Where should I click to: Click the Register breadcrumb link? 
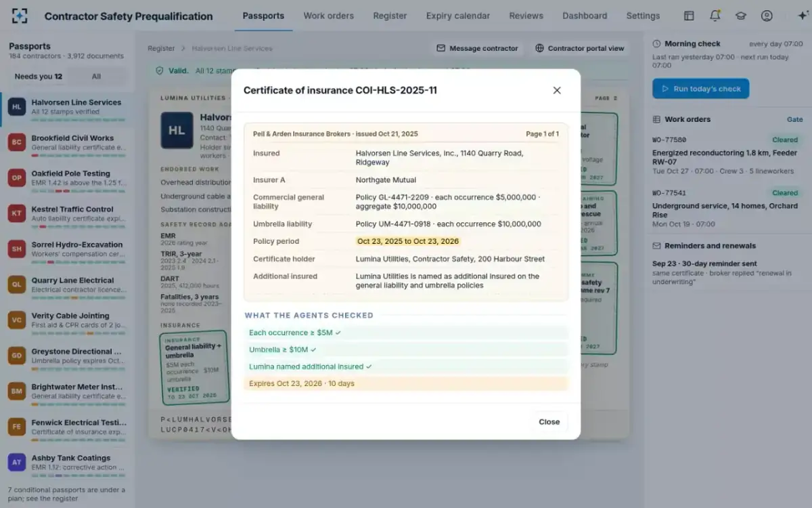[161, 49]
